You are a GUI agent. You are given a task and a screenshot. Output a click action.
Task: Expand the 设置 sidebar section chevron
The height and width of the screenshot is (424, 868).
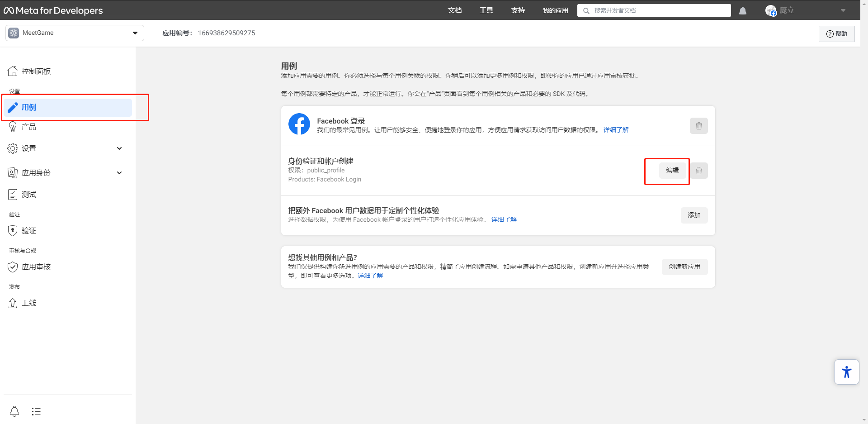[119, 148]
